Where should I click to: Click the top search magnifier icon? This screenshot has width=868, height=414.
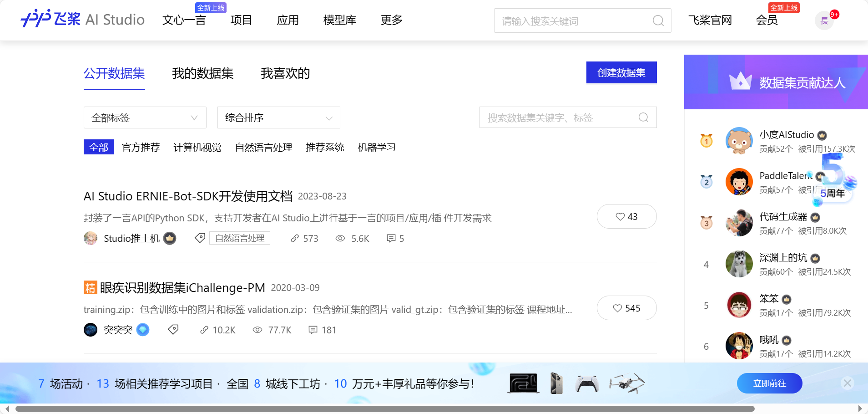click(658, 20)
